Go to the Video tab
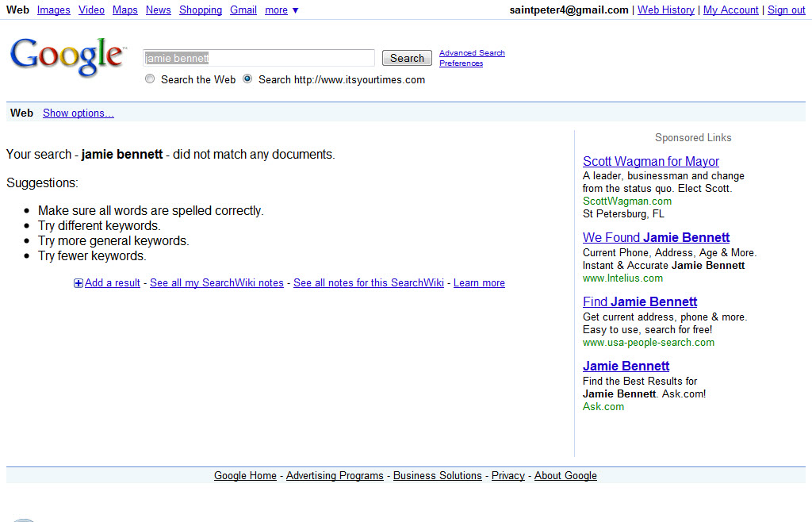This screenshot has height=522, width=812. click(91, 10)
